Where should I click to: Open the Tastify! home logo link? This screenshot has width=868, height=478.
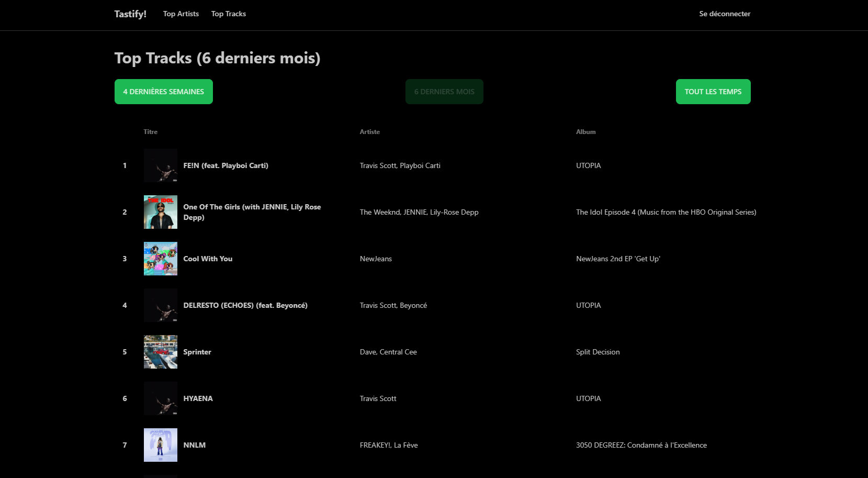tap(130, 14)
